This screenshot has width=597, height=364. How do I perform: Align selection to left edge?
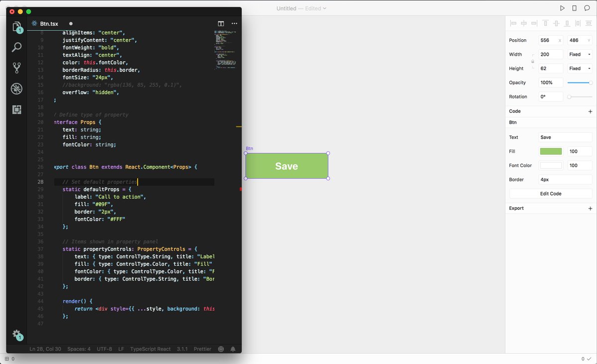(x=513, y=23)
